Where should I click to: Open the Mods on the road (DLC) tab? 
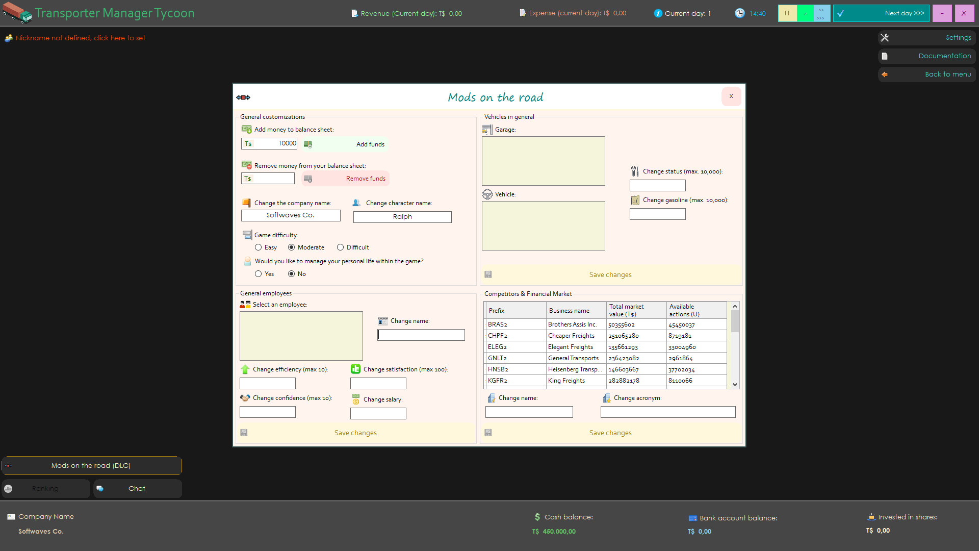[x=91, y=465]
